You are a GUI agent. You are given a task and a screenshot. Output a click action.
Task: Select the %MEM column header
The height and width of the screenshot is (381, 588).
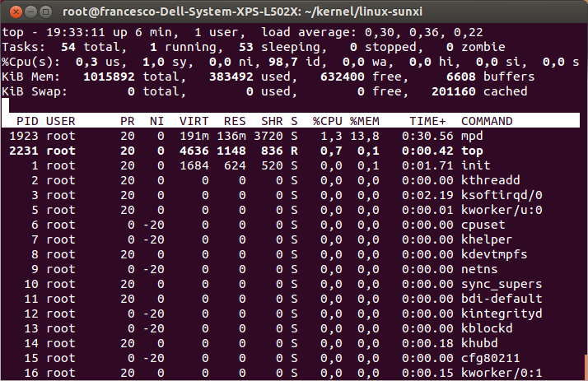(x=365, y=122)
